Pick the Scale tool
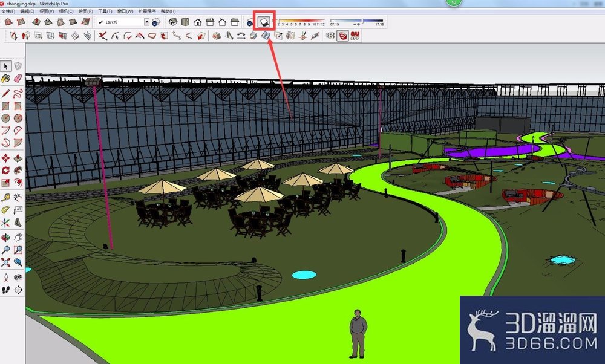The height and width of the screenshot is (364, 605). click(x=6, y=182)
